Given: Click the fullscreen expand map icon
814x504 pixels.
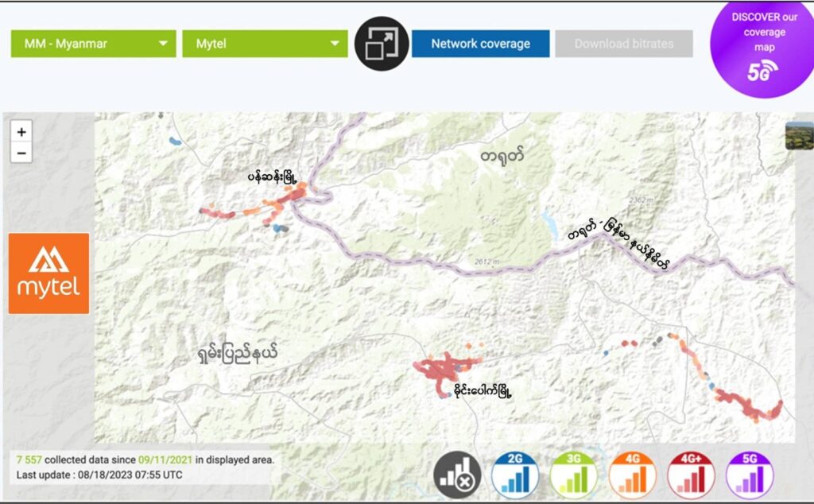Looking at the screenshot, I should click(382, 44).
